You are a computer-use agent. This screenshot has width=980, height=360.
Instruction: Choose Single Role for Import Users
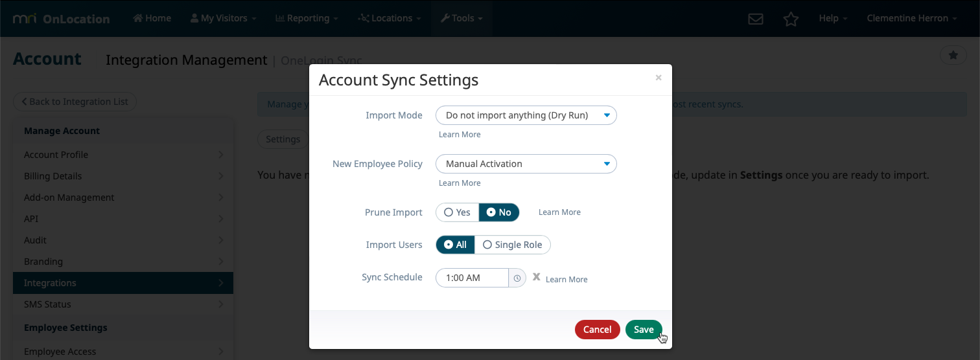click(x=513, y=245)
